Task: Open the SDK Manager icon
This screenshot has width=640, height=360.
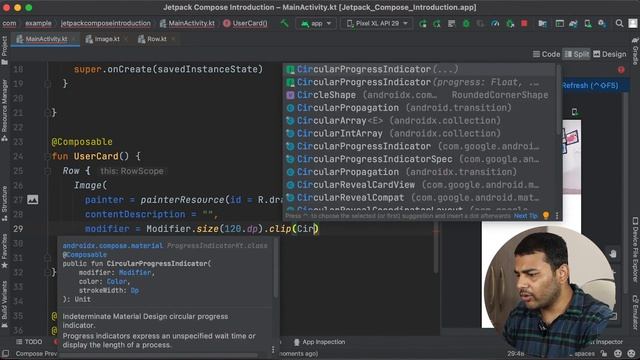Action: click(602, 24)
